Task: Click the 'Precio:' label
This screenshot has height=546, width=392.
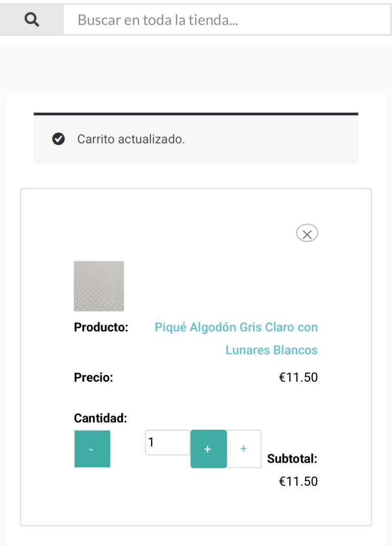Action: click(x=93, y=378)
